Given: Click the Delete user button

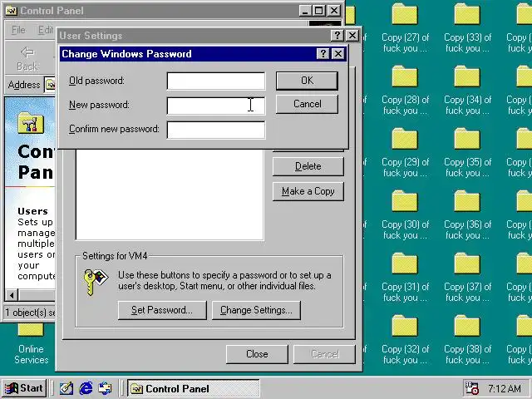Looking at the screenshot, I should 308,166.
